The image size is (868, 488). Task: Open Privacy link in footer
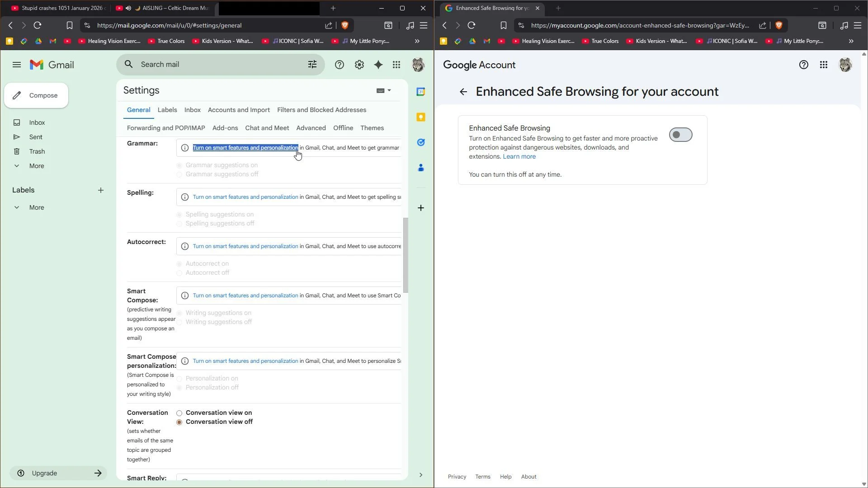(x=457, y=477)
